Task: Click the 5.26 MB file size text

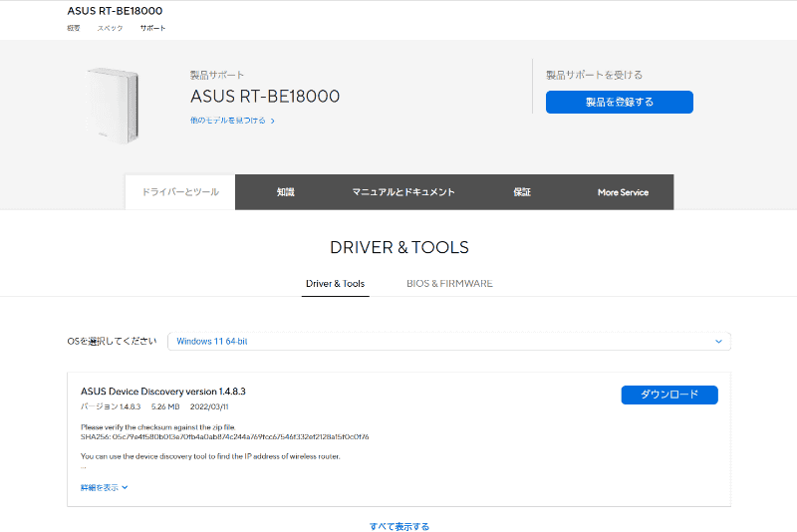Action: (165, 407)
